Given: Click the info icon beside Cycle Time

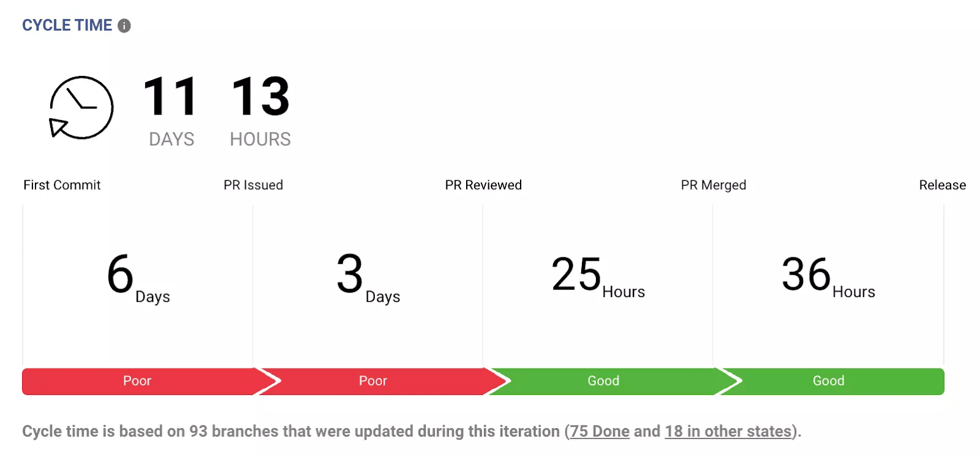Looking at the screenshot, I should [x=124, y=26].
